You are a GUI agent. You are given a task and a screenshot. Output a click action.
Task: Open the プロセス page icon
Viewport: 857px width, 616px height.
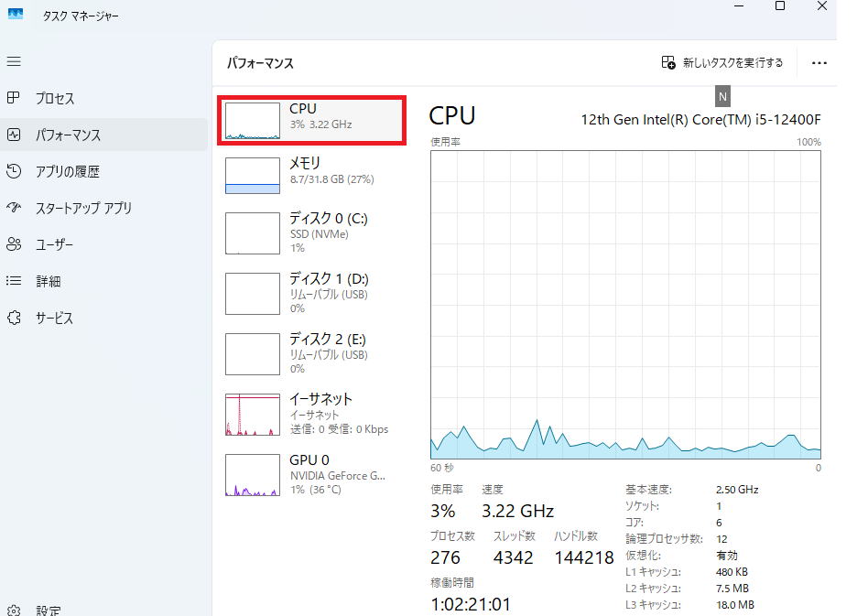click(14, 98)
